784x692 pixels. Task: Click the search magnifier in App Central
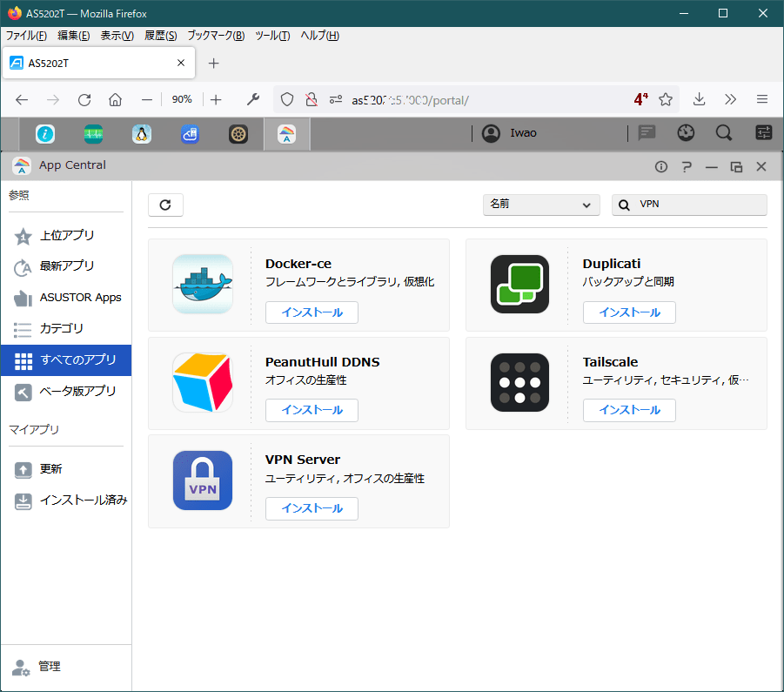pyautogui.click(x=624, y=205)
